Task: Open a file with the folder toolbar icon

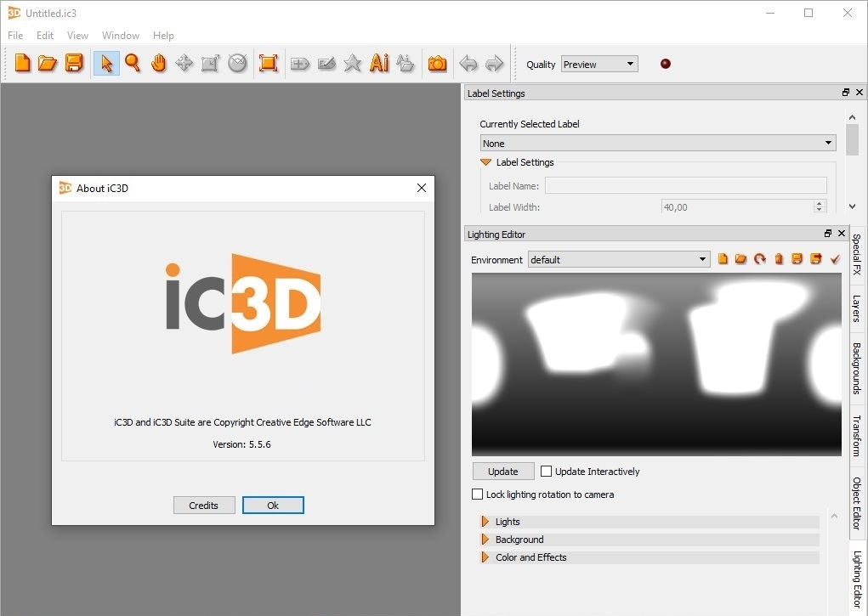Action: pos(48,63)
